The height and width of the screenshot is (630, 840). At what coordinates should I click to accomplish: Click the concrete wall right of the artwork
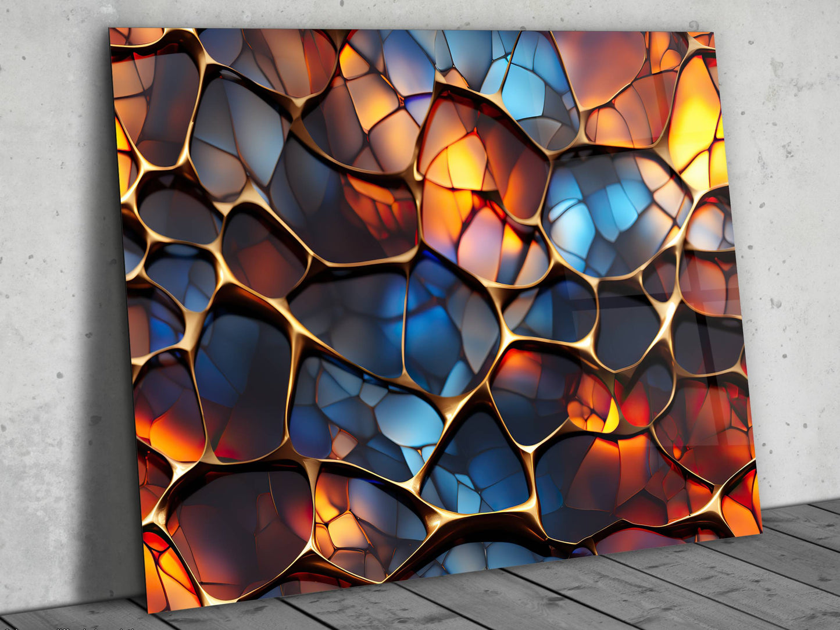tap(796, 232)
